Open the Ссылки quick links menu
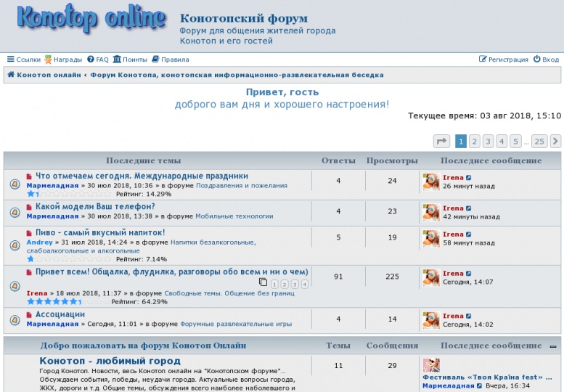Viewport: 564px width, 392px height. [x=24, y=60]
